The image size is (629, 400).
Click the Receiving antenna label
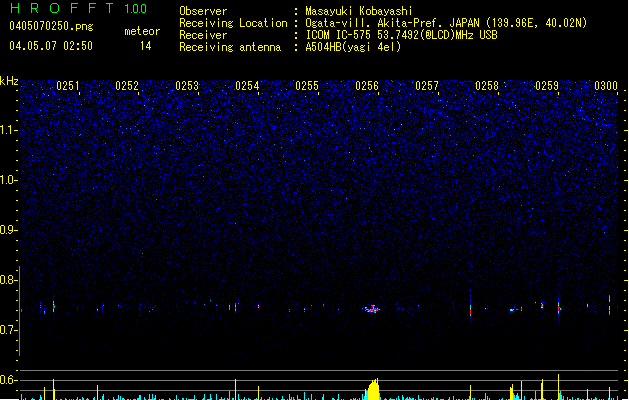230,47
